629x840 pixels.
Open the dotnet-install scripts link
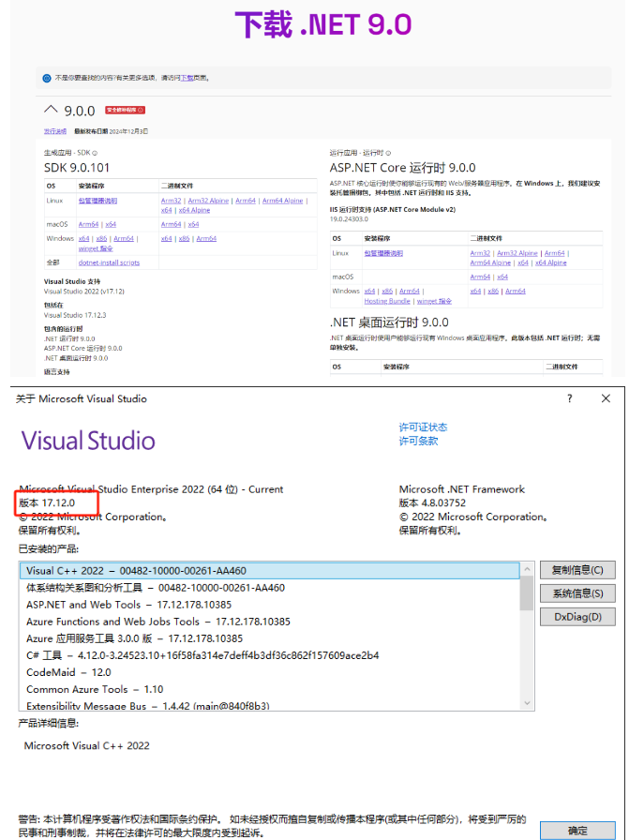pos(109,262)
